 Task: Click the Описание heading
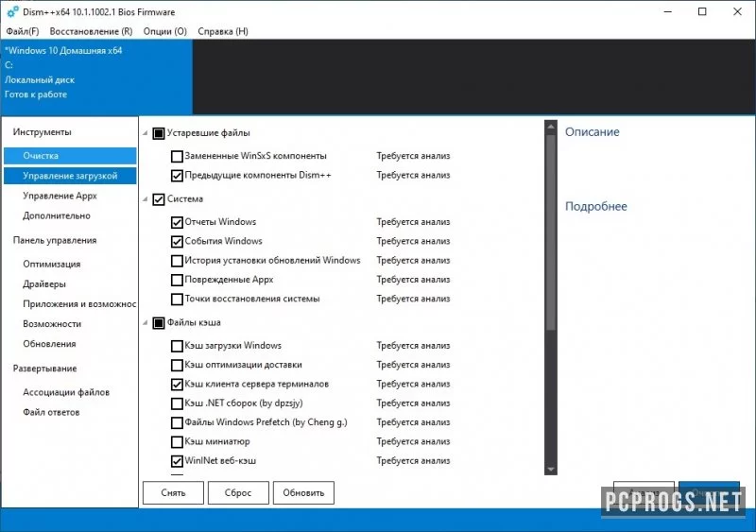593,131
